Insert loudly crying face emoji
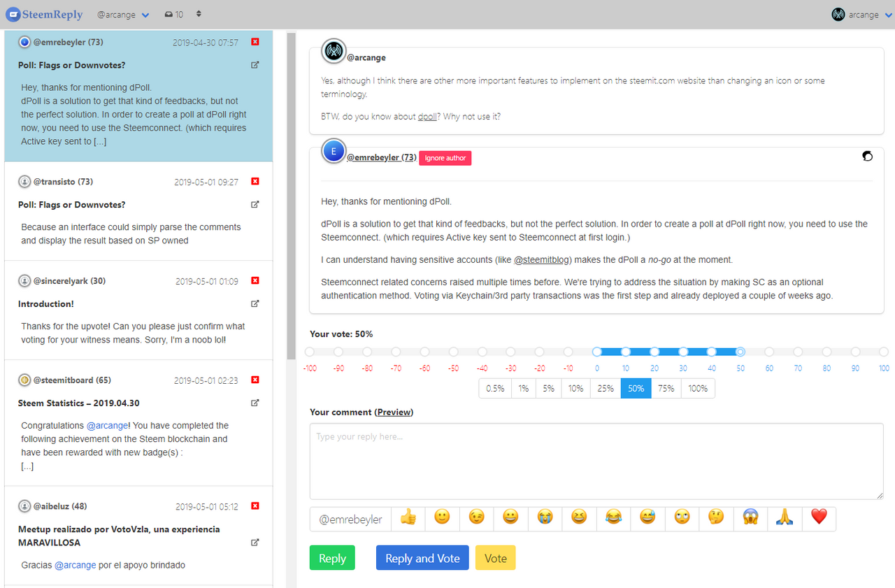Image resolution: width=895 pixels, height=588 pixels. (x=545, y=519)
